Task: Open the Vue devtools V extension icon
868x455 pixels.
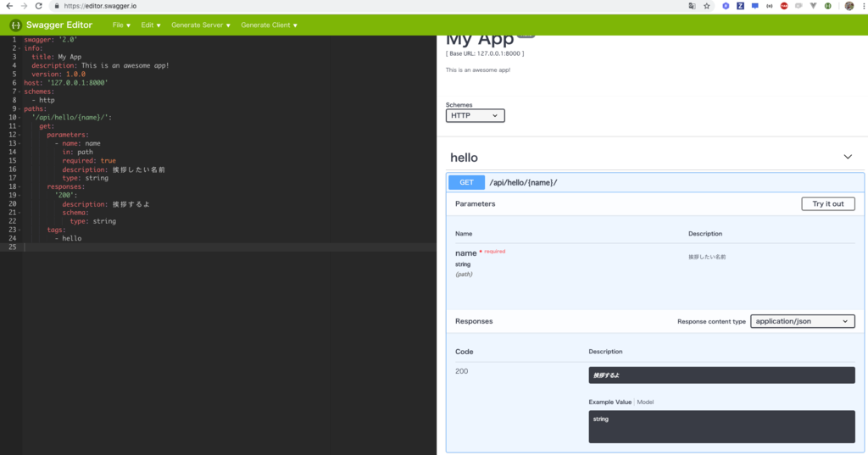Action: point(813,6)
